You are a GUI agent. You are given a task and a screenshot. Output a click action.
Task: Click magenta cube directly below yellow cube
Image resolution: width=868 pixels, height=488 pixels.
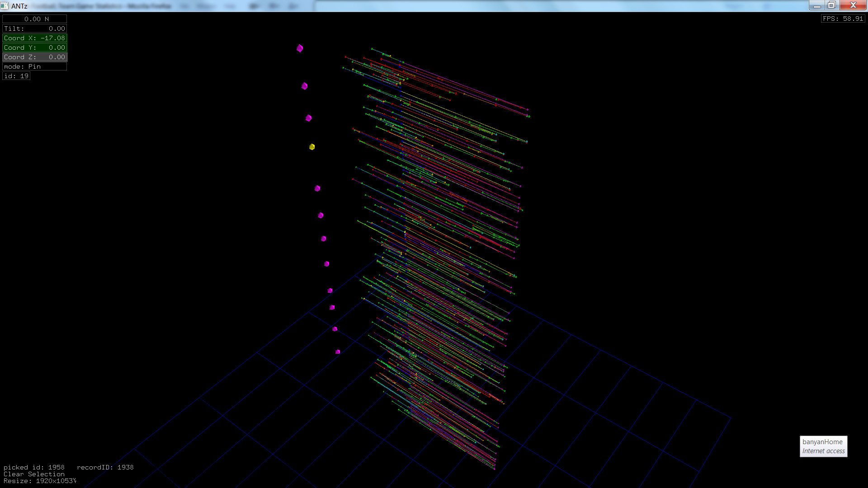[317, 188]
